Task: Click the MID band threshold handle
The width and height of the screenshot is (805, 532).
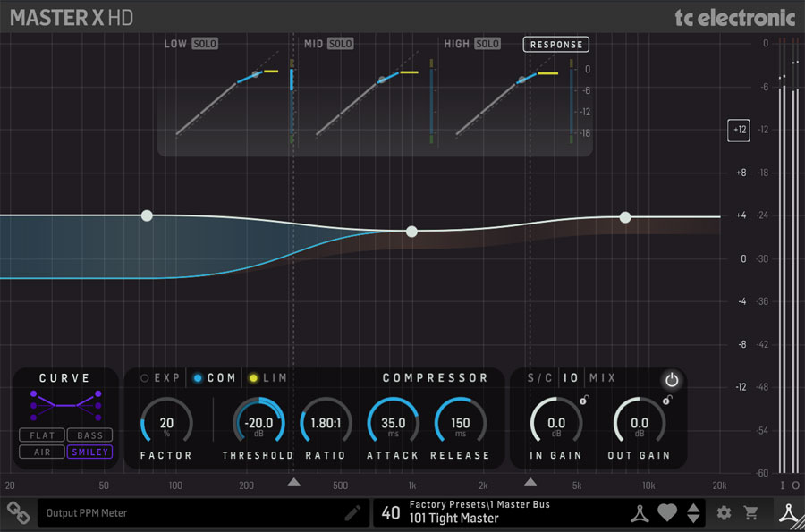Action: [381, 80]
